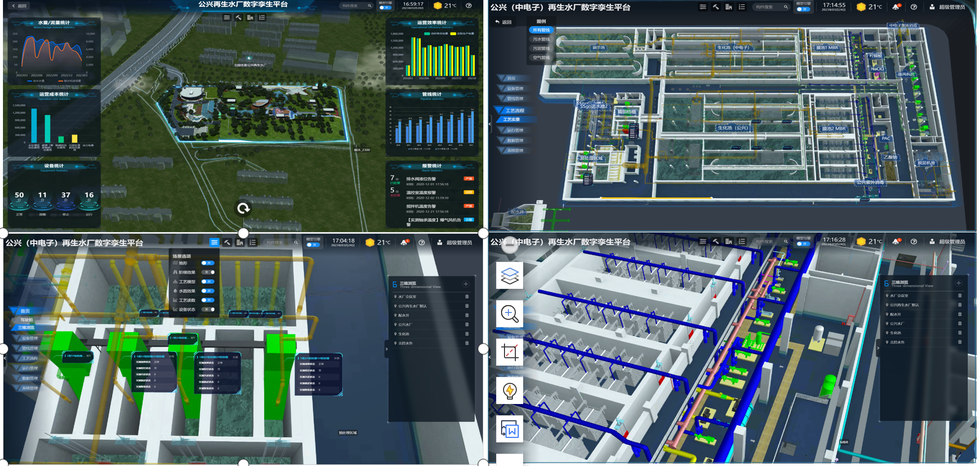The image size is (980, 466).
Task: Collapse the 三维浏览 side panel at 17:04:18
Action: (386, 349)
